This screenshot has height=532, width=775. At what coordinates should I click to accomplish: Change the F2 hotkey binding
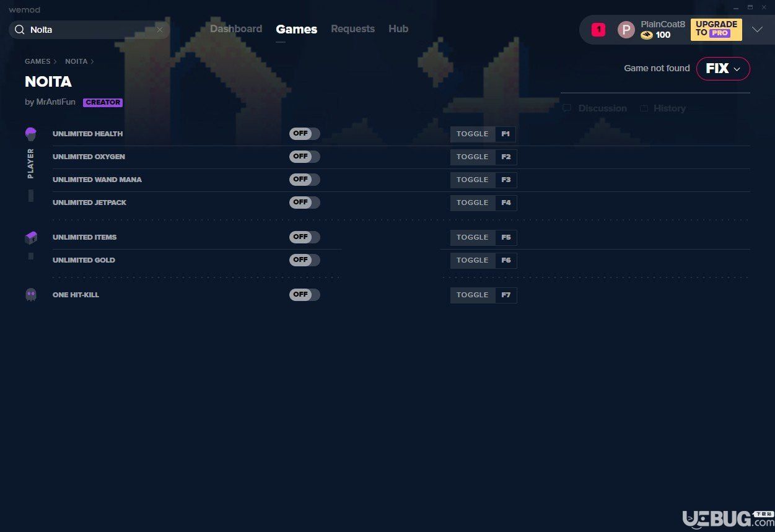pos(506,157)
